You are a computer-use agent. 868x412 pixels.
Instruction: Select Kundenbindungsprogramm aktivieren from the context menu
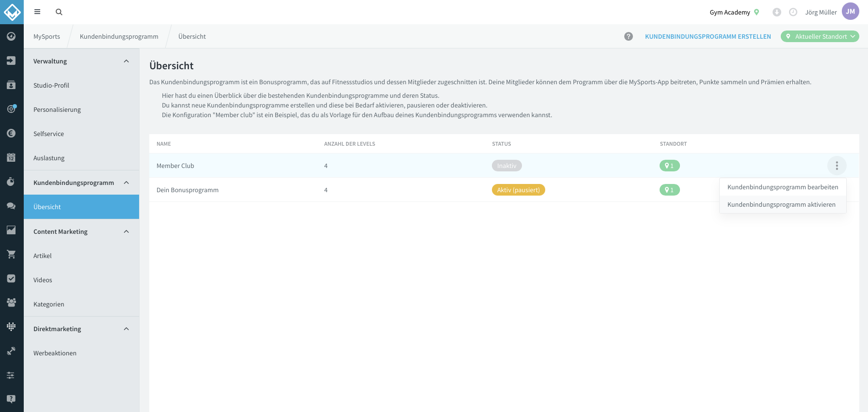point(783,204)
